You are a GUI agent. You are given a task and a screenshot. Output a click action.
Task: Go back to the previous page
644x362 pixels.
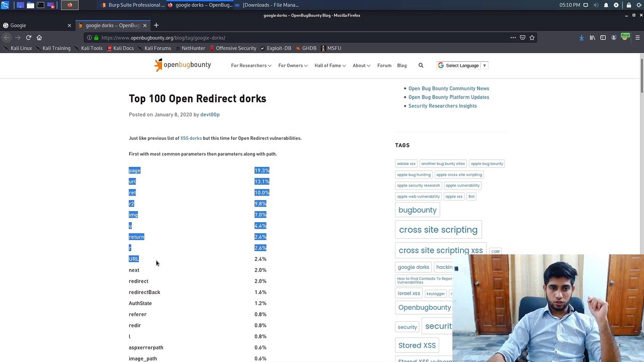pyautogui.click(x=7, y=38)
